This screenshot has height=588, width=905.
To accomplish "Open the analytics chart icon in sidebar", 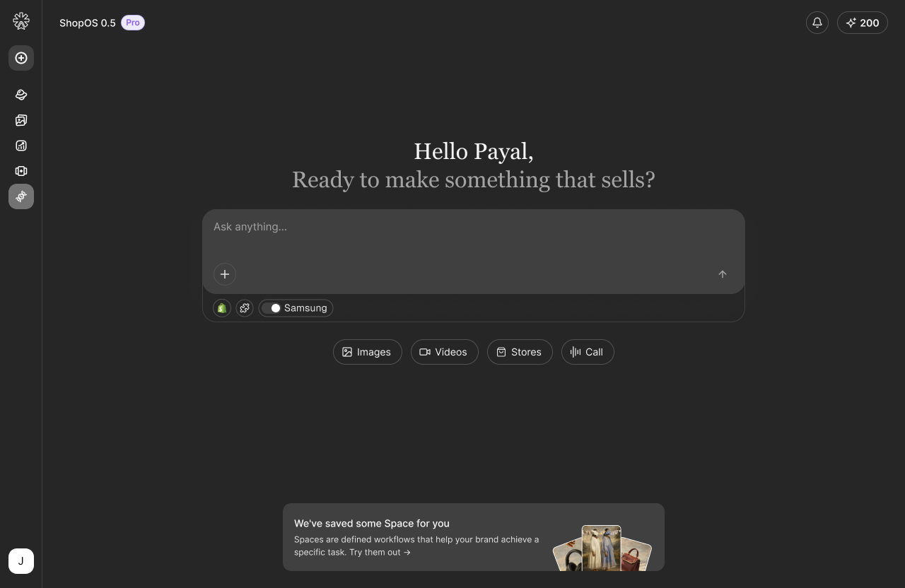I will [21, 146].
